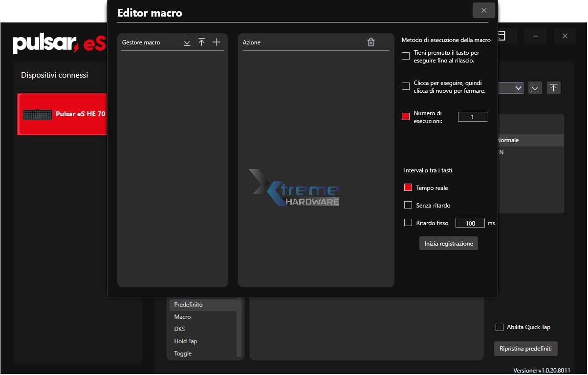
Task: Click 'Inizia registrazione' button
Action: [x=448, y=243]
